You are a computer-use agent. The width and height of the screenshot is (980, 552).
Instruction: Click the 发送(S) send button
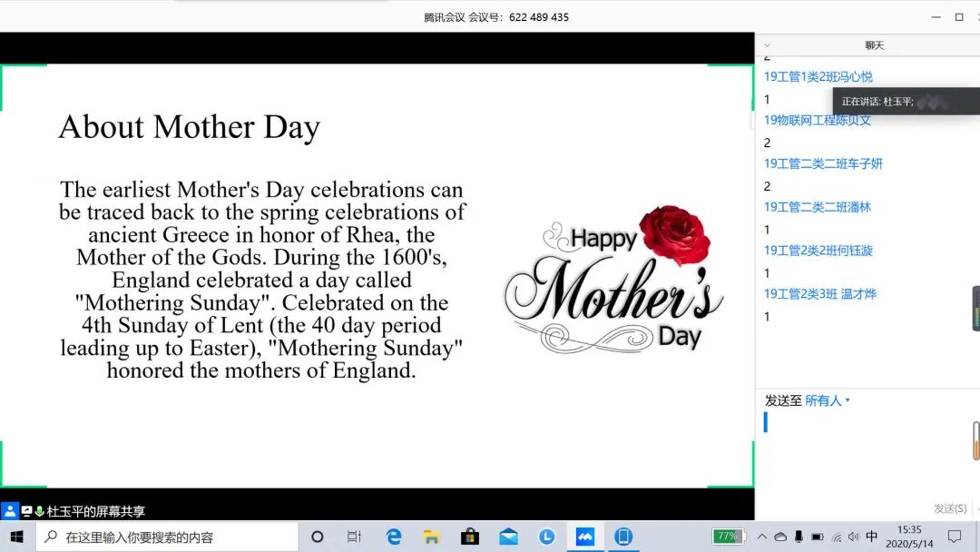point(950,508)
